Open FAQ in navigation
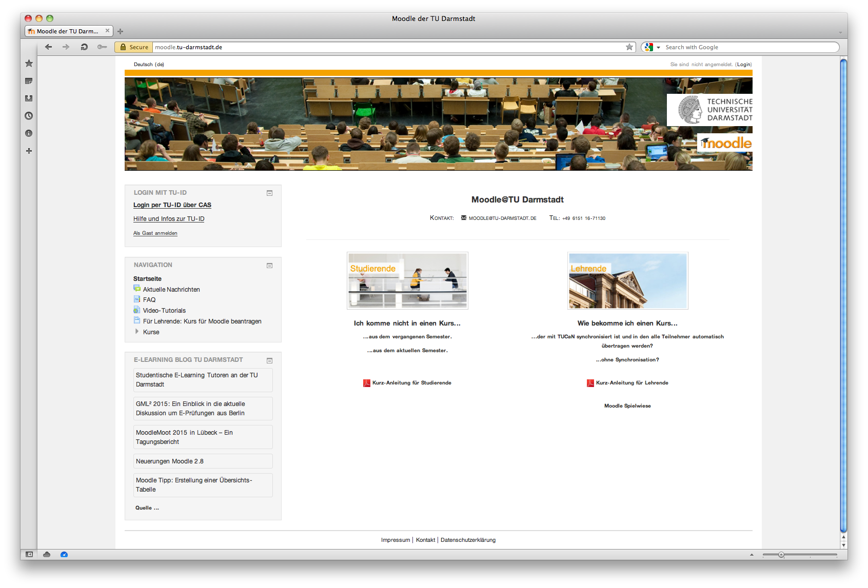This screenshot has width=868, height=588. (149, 300)
